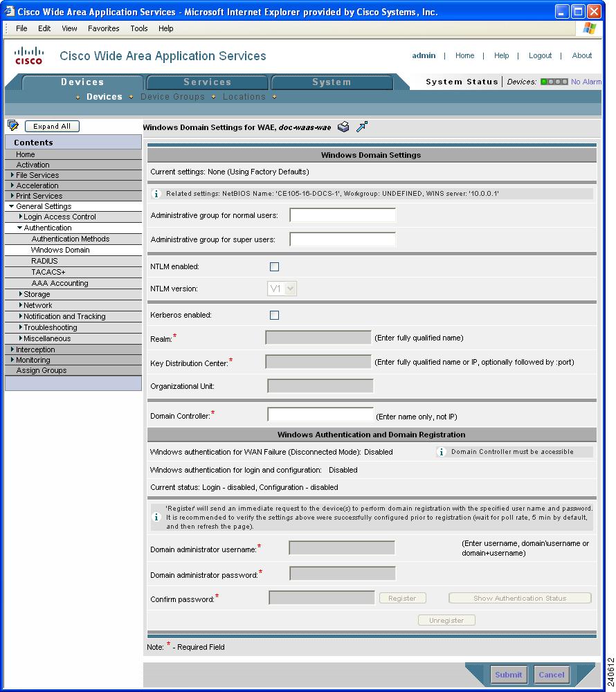Click the Expand All button
Viewport: 616px width, 692px height.
(x=52, y=126)
